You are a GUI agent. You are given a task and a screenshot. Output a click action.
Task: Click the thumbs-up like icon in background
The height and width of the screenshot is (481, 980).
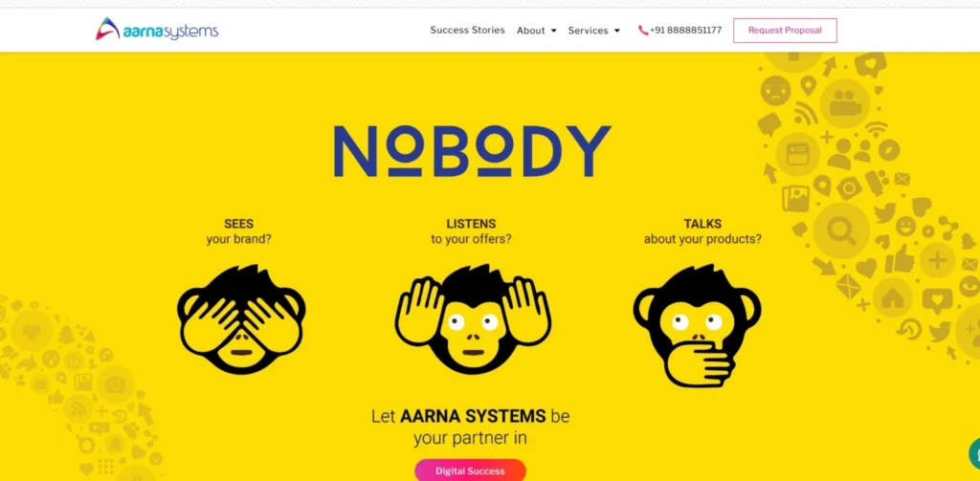click(x=901, y=258)
